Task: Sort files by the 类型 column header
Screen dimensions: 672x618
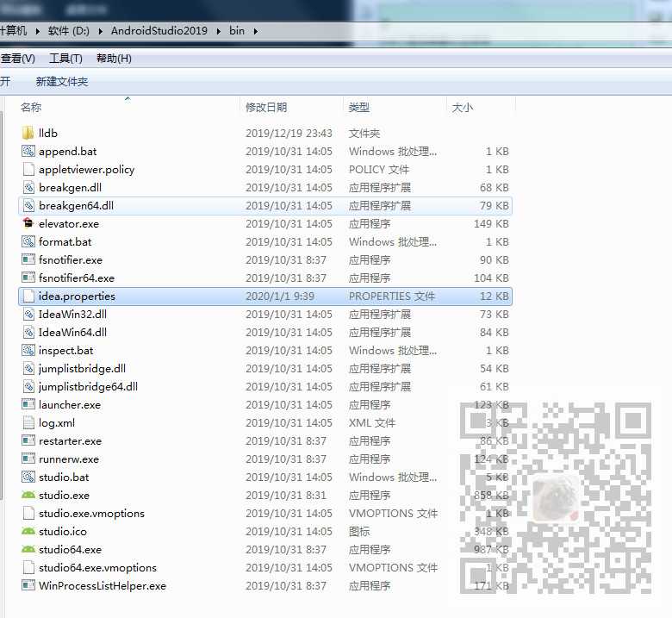Action: [359, 107]
